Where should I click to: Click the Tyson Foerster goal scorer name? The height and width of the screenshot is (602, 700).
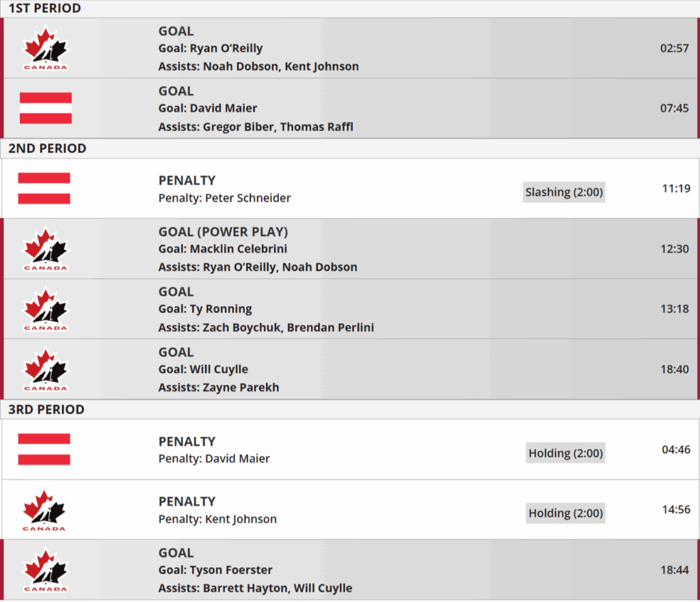click(x=231, y=570)
